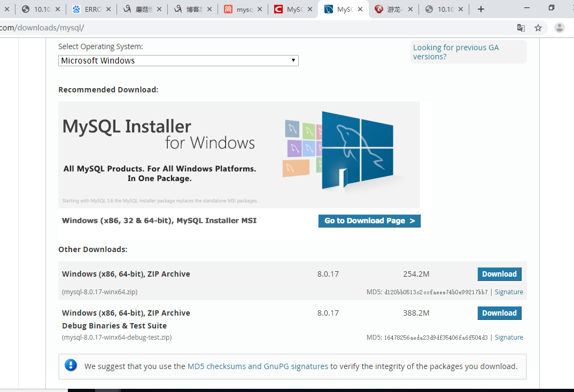Close the active MySQL downloads tab
The width and height of the screenshot is (574, 392).
360,9
